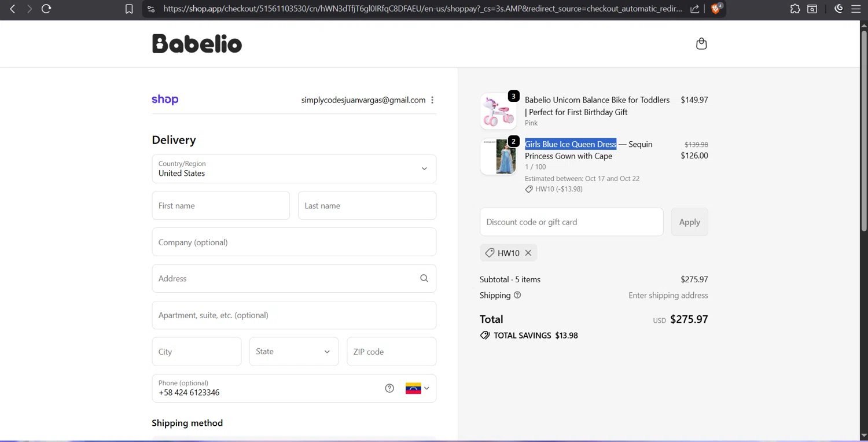
Task: Click the $126.00 dress price
Action: tap(694, 156)
